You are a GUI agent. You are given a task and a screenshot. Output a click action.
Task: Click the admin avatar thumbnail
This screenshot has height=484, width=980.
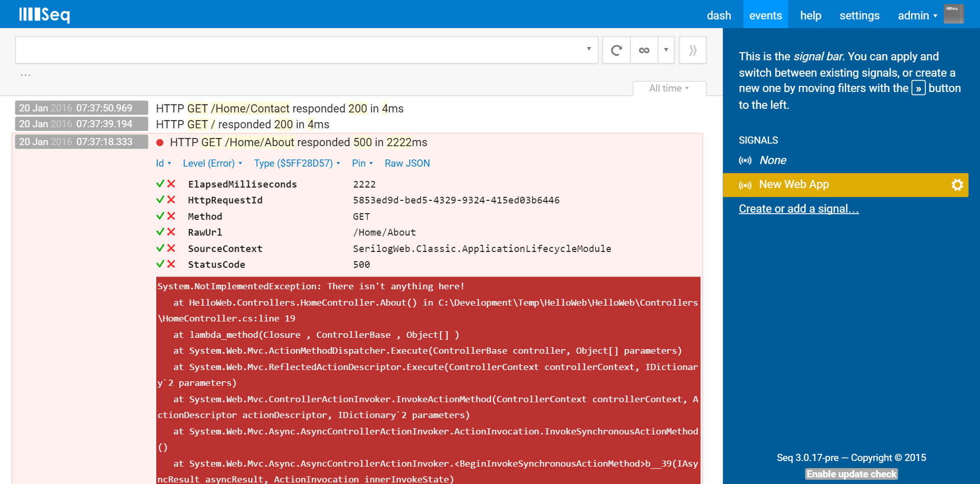click(953, 14)
